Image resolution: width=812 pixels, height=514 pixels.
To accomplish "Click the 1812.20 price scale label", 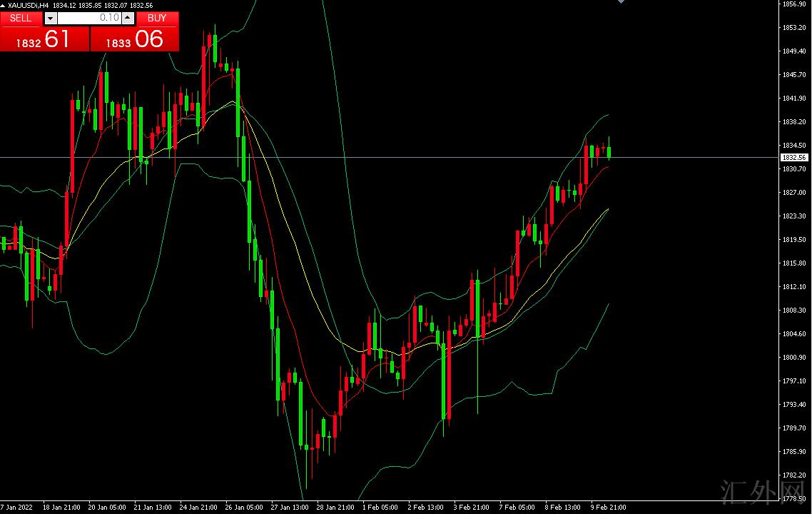I will (794, 287).
